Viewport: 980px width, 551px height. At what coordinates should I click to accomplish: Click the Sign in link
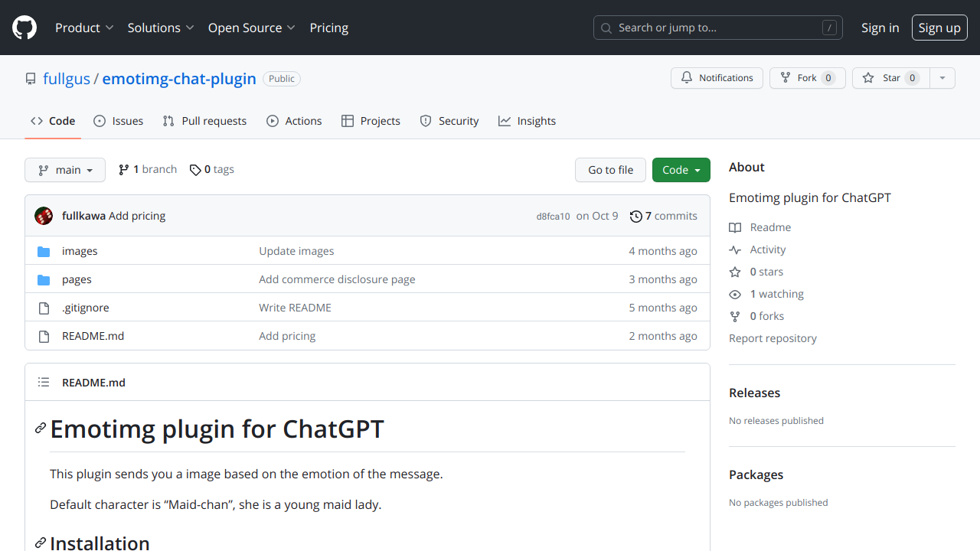pos(880,28)
